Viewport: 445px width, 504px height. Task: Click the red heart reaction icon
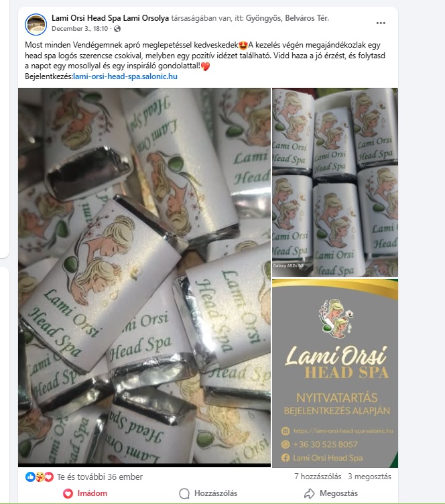coord(49,477)
